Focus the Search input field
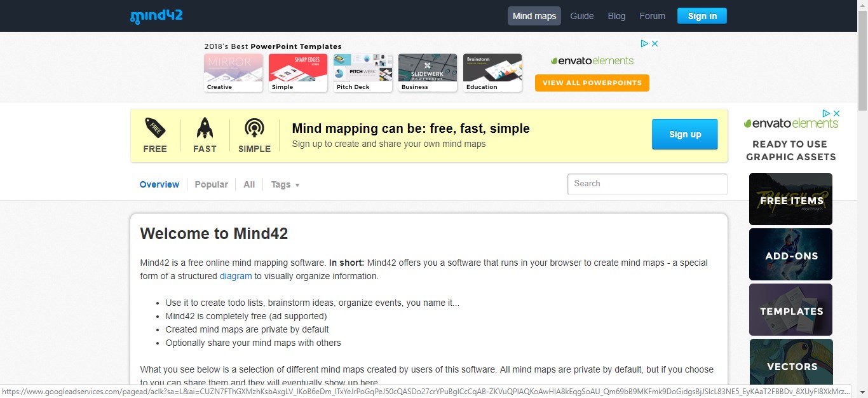Image resolution: width=868 pixels, height=398 pixels. click(648, 184)
